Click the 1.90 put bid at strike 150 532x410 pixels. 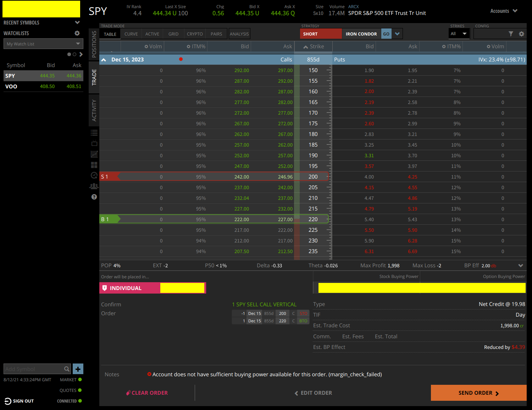click(369, 70)
